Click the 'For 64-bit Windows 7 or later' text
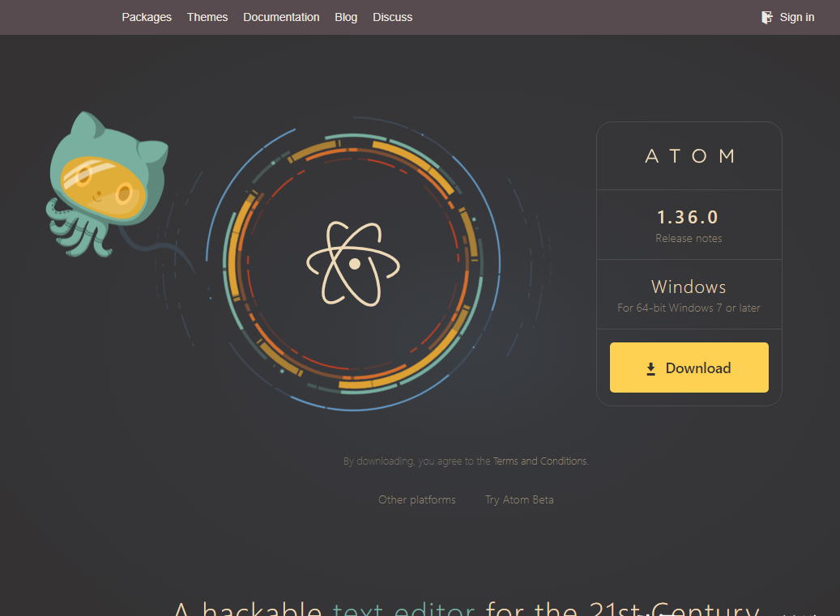The image size is (840, 616). (x=689, y=308)
